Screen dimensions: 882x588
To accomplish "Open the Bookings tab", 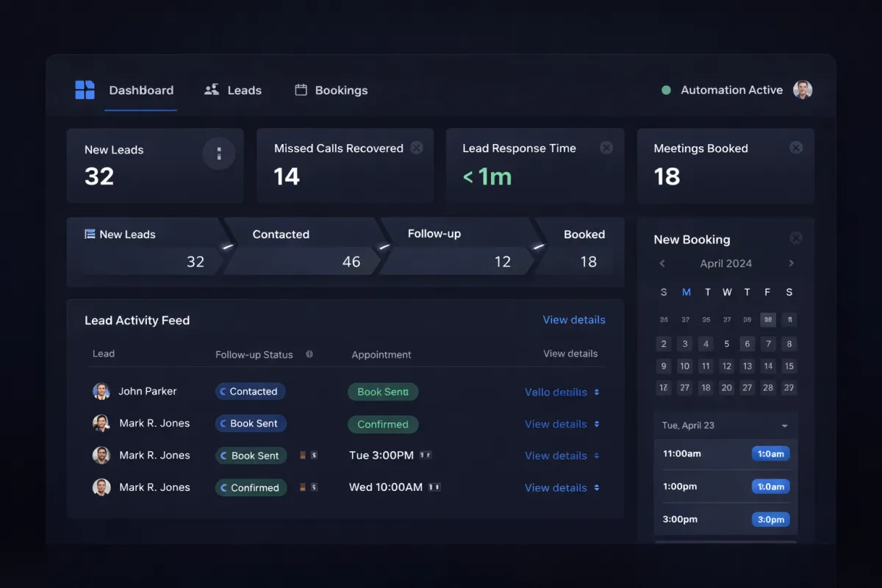I will coord(331,90).
